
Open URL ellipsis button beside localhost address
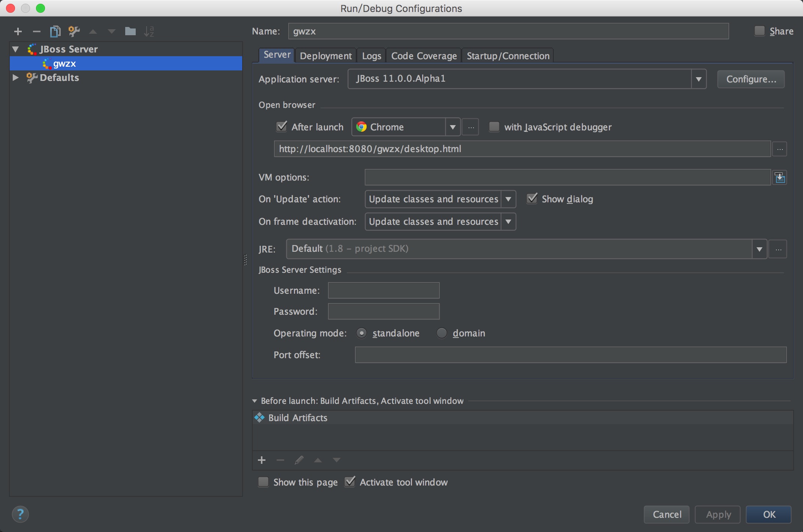tap(780, 149)
